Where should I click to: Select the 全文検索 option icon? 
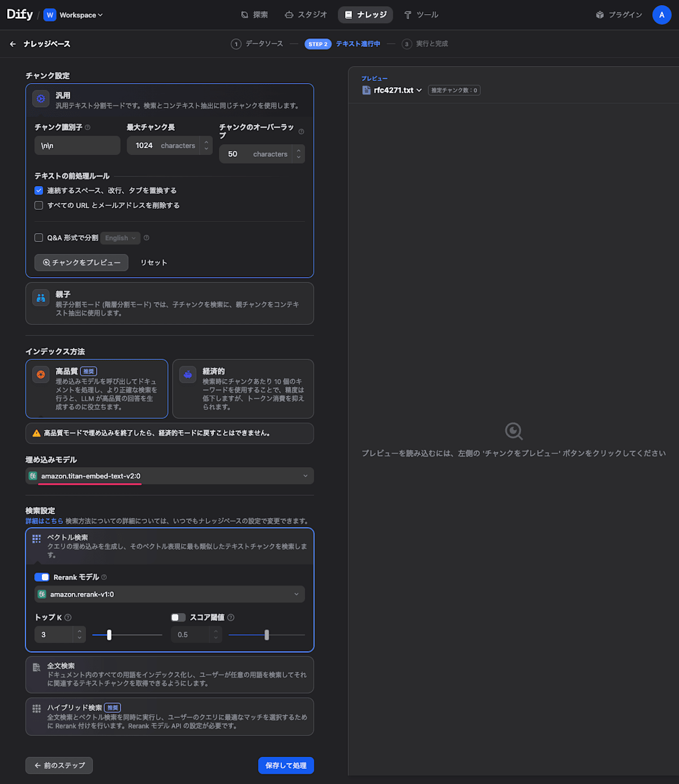pos(37,667)
